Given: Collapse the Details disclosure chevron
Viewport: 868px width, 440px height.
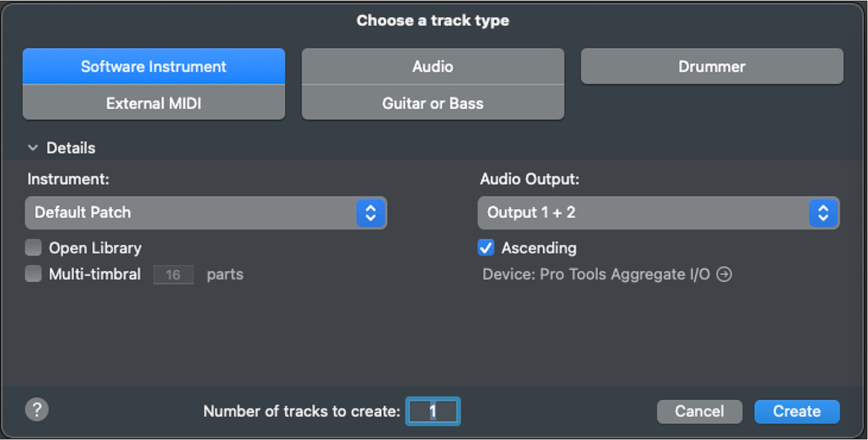Looking at the screenshot, I should click(33, 148).
